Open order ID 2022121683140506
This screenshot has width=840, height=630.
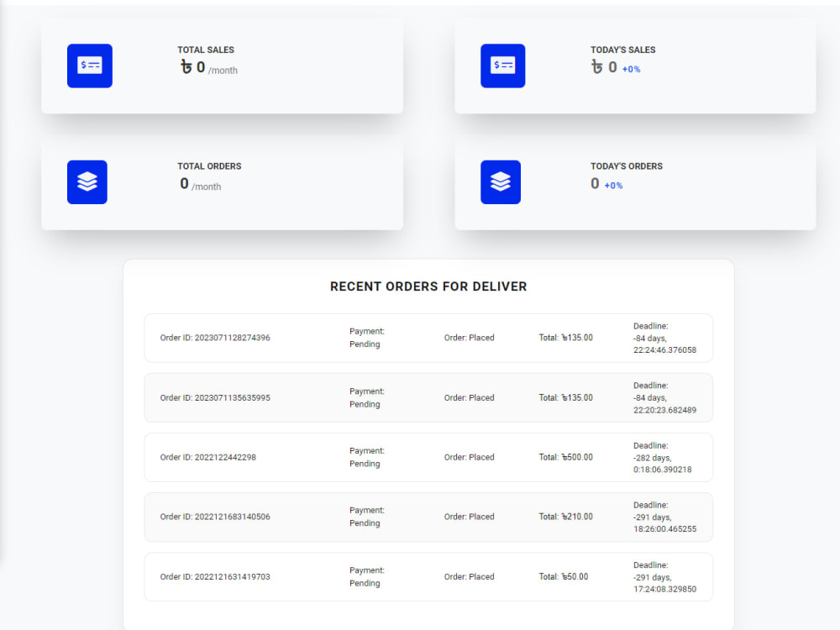point(215,517)
